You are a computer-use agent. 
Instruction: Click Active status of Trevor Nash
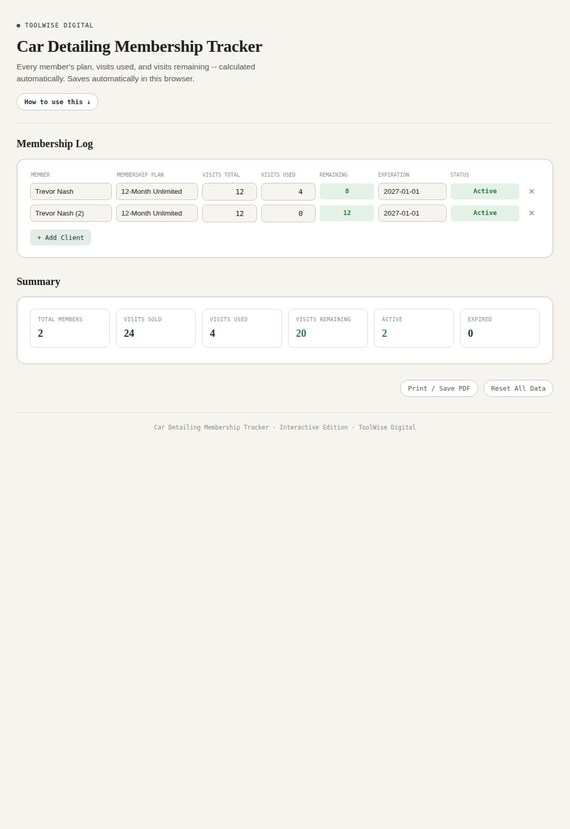(x=485, y=191)
